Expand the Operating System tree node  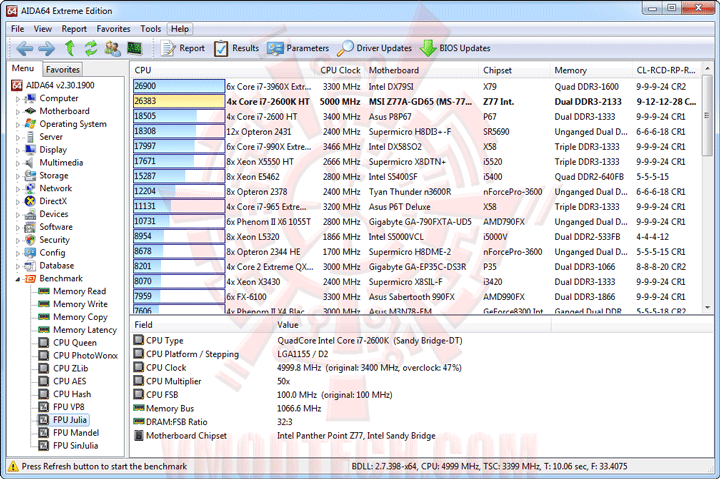pyautogui.click(x=18, y=124)
